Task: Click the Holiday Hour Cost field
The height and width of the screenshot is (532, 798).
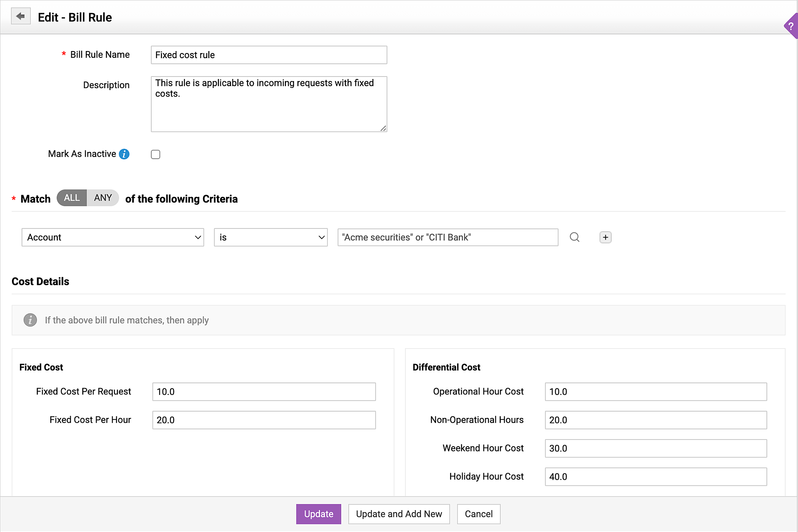Action: pos(656,477)
